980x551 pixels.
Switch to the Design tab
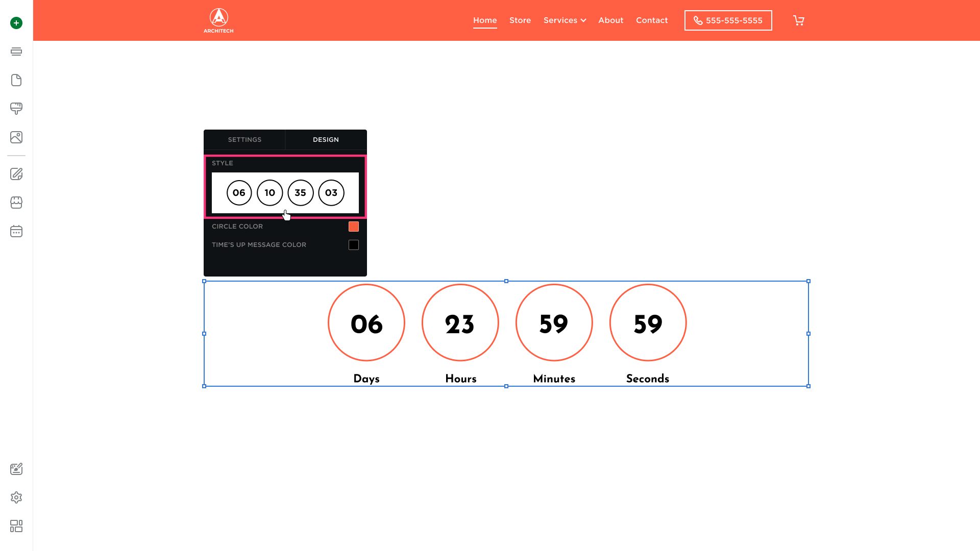pyautogui.click(x=326, y=140)
